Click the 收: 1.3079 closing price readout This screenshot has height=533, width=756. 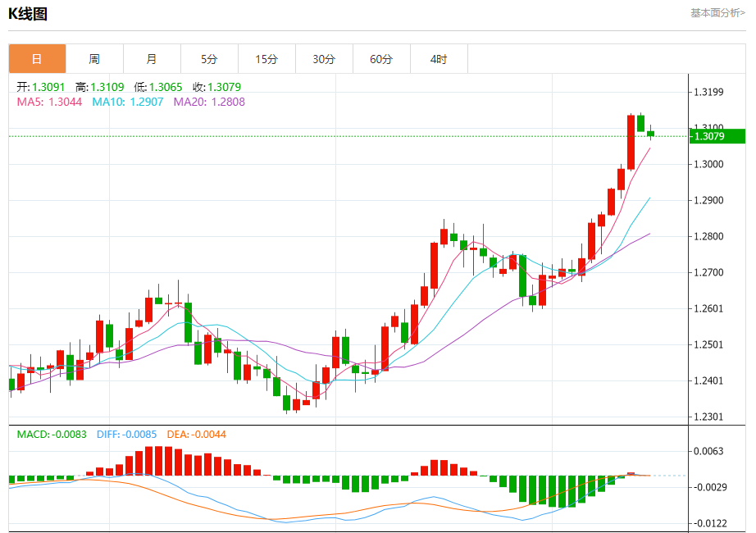[x=216, y=87]
